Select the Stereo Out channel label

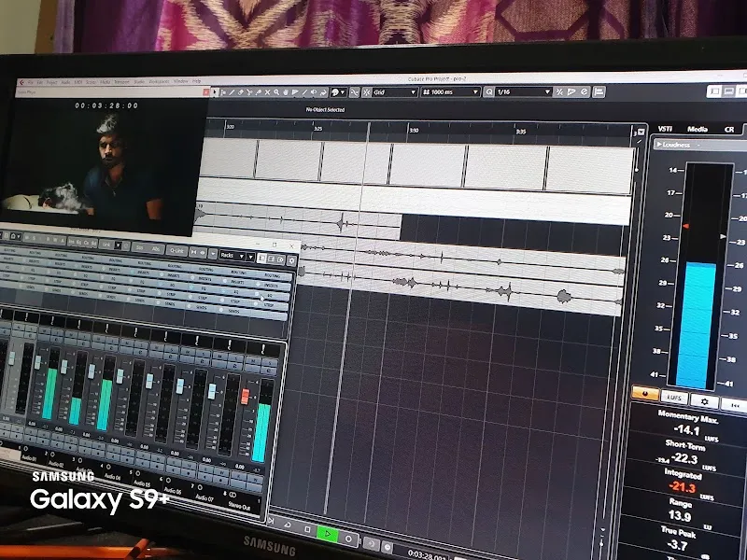[x=238, y=506]
